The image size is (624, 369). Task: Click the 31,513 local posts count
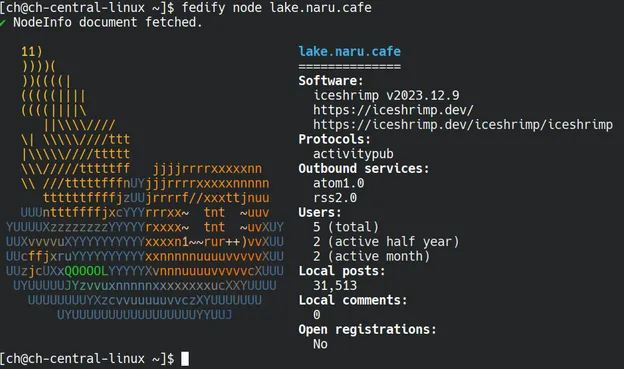[335, 285]
